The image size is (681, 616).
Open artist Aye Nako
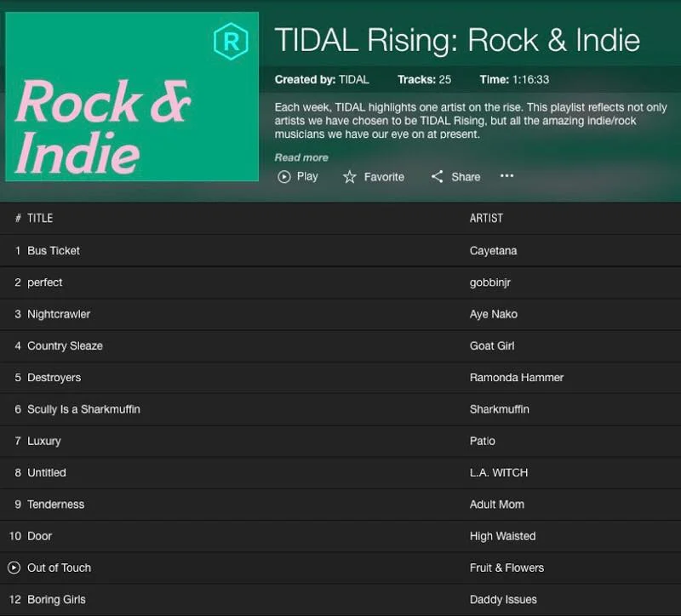(x=494, y=314)
